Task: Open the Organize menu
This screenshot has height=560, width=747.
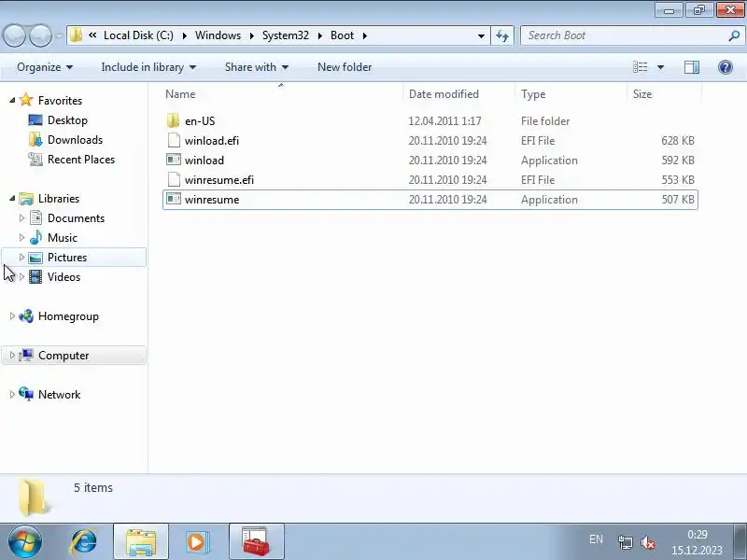Action: (x=45, y=67)
